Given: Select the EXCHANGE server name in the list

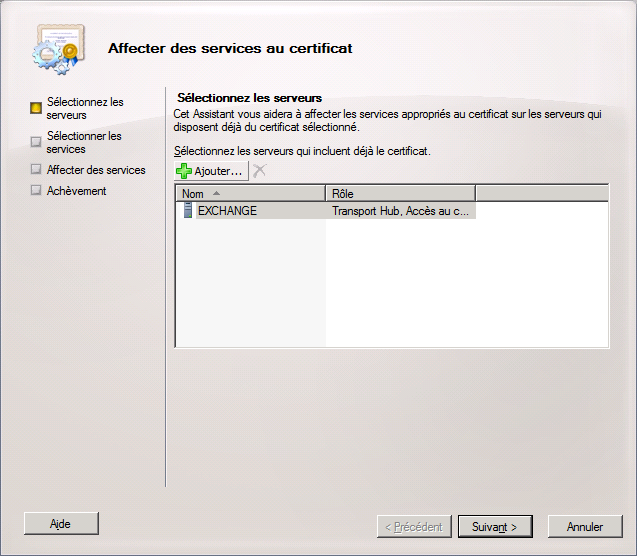Looking at the screenshot, I should [227, 211].
